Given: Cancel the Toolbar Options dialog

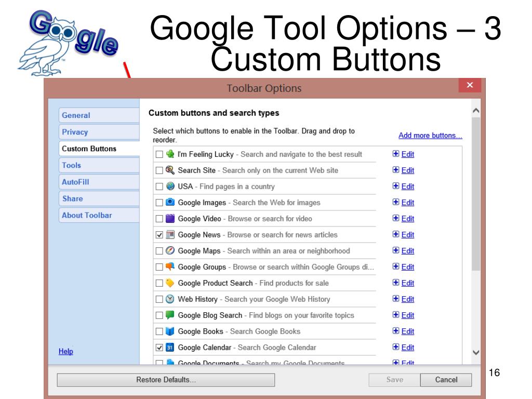Looking at the screenshot, I should point(446,380).
